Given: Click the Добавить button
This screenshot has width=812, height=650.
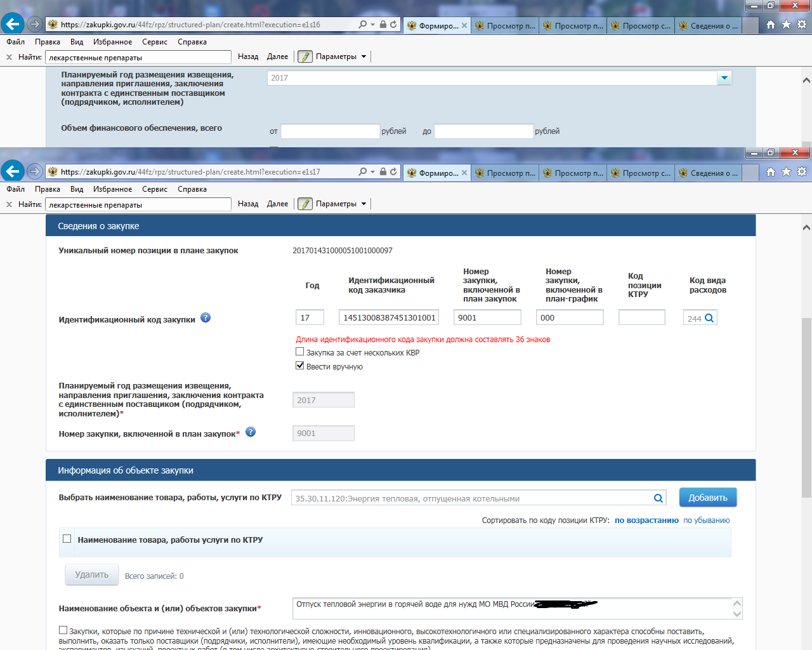Looking at the screenshot, I should [708, 498].
